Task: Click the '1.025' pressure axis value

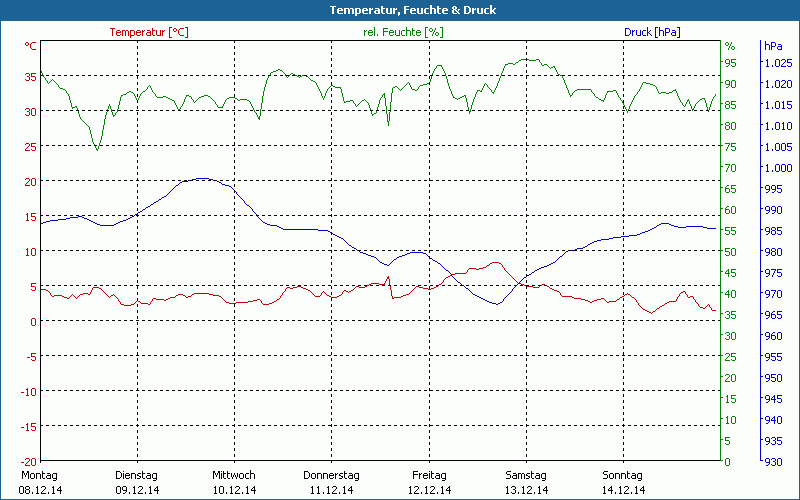Action: (778, 63)
